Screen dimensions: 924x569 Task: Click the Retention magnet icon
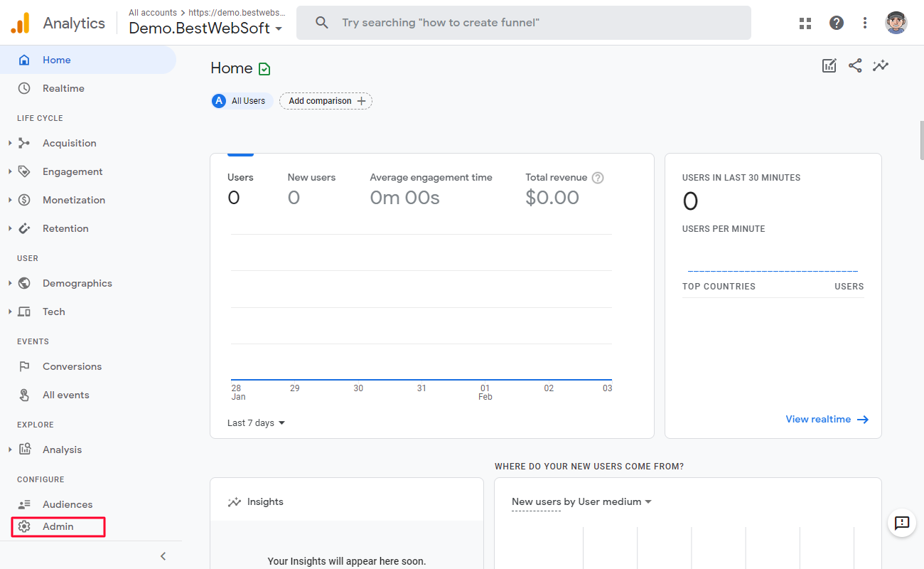(x=24, y=228)
